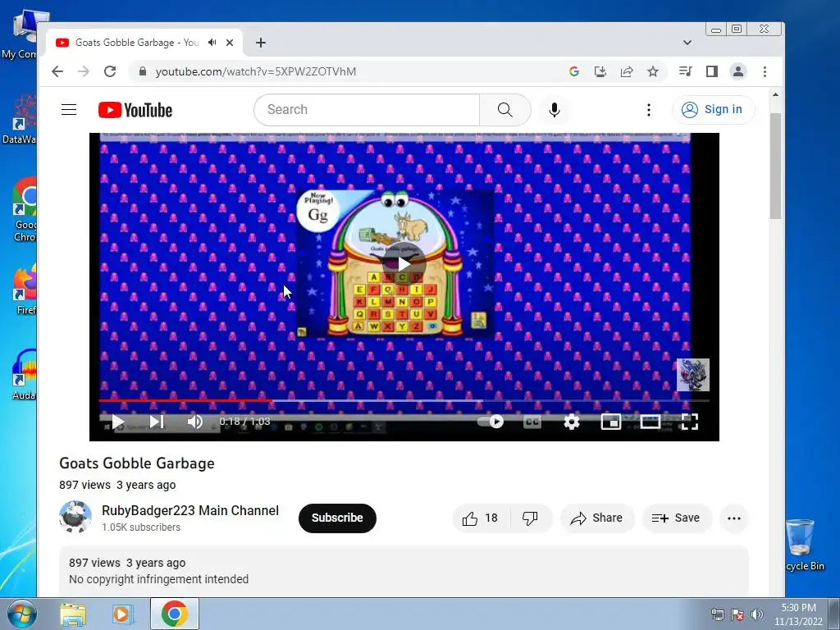Click the Chrome taskbar button
This screenshot has width=840, height=630.
174,614
